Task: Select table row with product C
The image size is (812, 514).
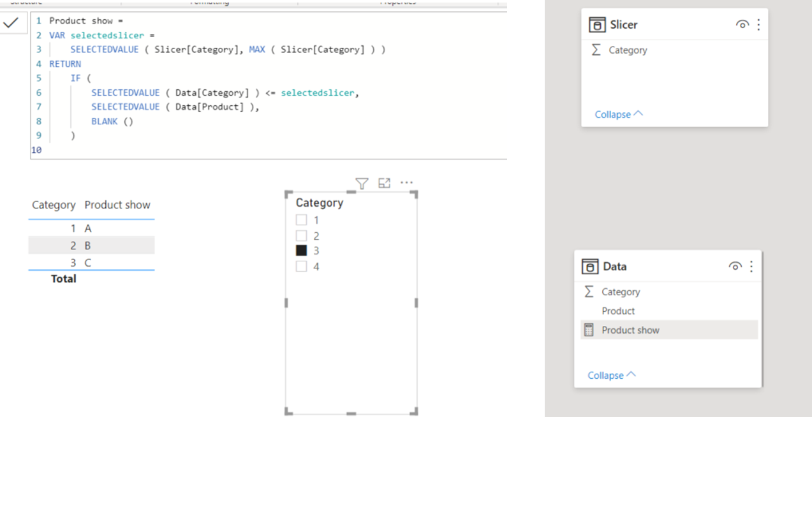Action: [x=91, y=262]
